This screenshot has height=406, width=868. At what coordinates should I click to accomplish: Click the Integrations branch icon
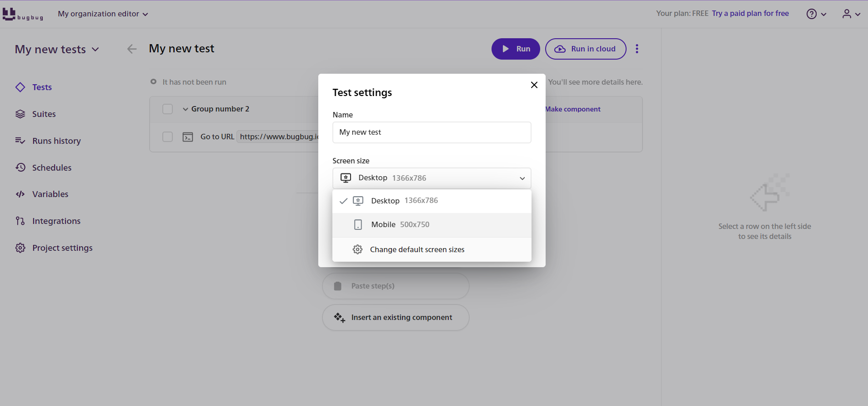(x=20, y=221)
